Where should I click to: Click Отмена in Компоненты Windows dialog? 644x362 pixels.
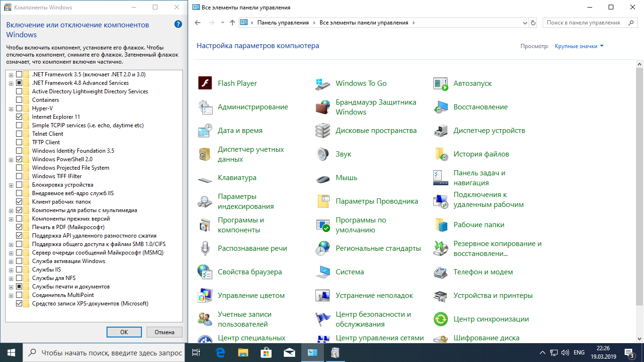[165, 332]
